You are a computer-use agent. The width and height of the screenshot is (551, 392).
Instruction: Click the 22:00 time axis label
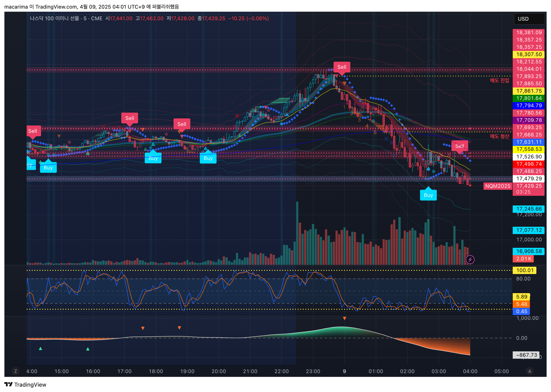point(282,371)
